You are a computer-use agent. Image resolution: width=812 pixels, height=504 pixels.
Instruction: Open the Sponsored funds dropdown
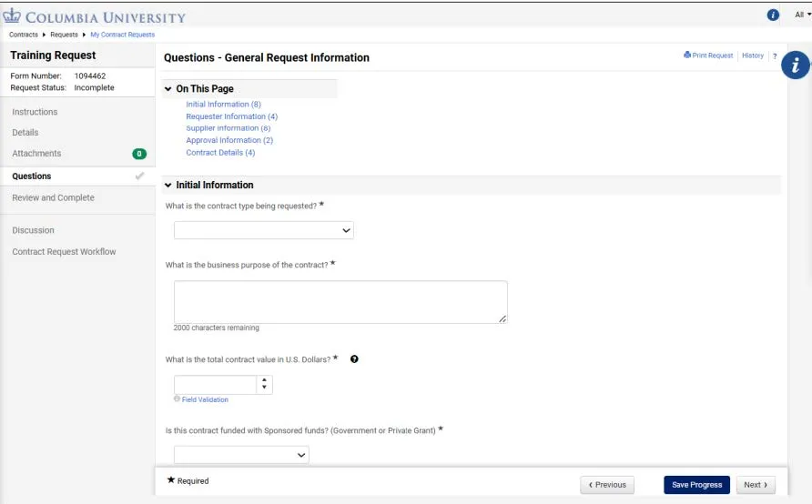click(x=241, y=455)
